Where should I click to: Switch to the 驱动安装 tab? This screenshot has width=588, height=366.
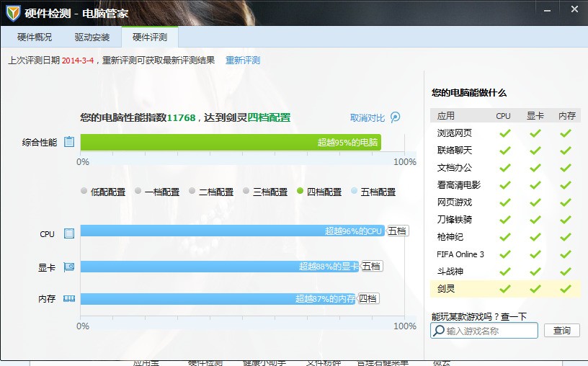click(x=92, y=37)
